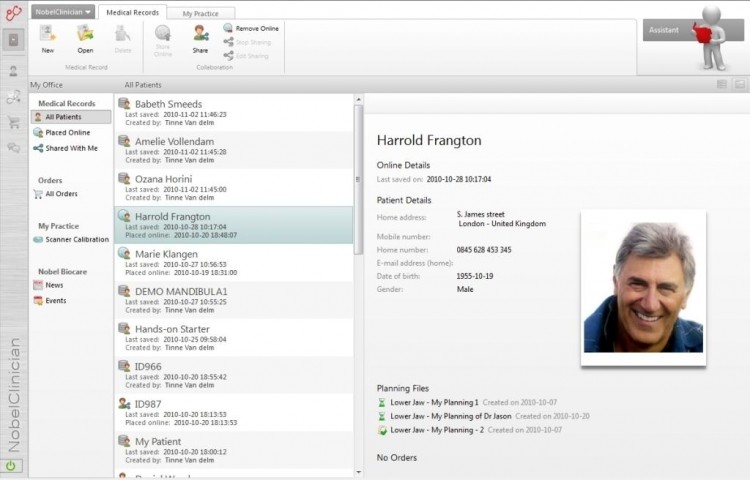Open the chat bubbles sidebar icon
750x480 pixels.
pos(13,147)
